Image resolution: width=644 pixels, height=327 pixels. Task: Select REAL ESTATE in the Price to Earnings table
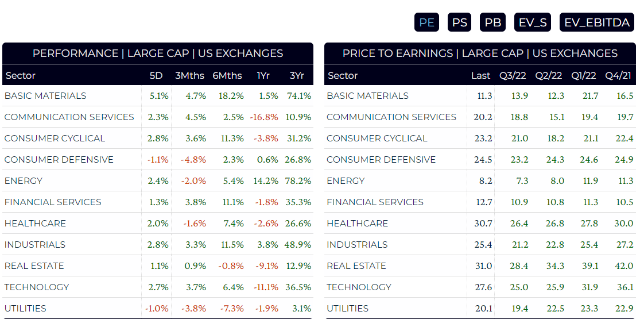(356, 266)
